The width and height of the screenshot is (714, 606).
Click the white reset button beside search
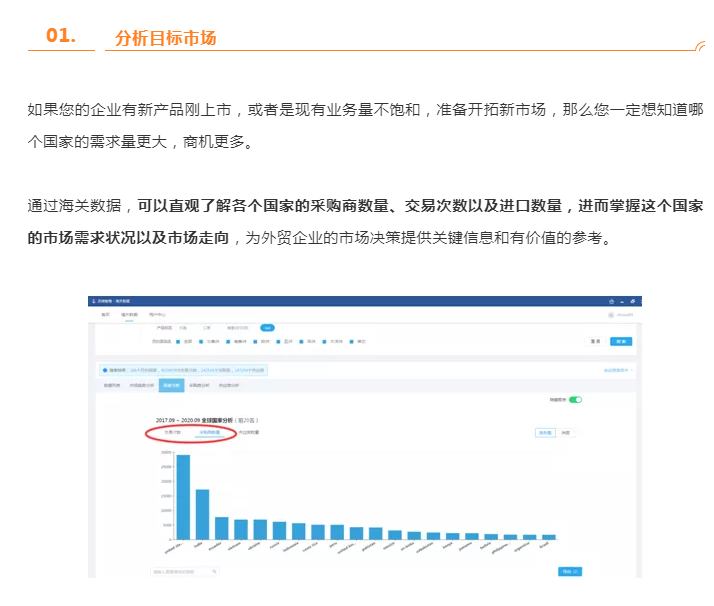595,341
